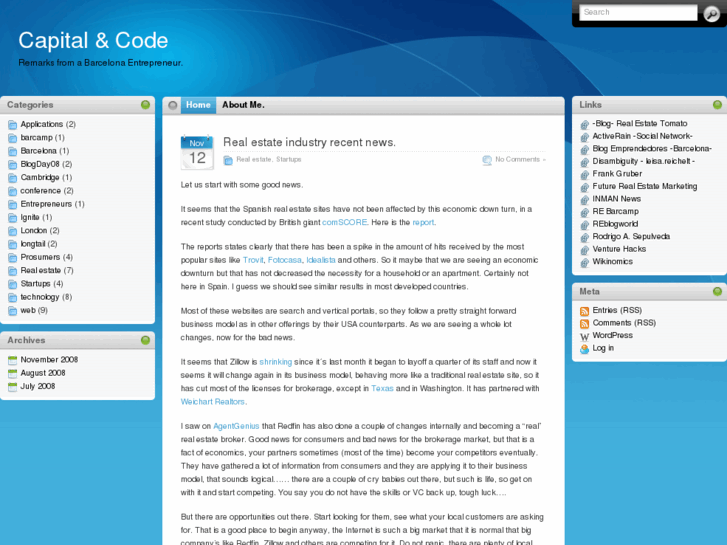Open the REblogworld link
Image resolution: width=727 pixels, height=545 pixels.
pos(615,224)
